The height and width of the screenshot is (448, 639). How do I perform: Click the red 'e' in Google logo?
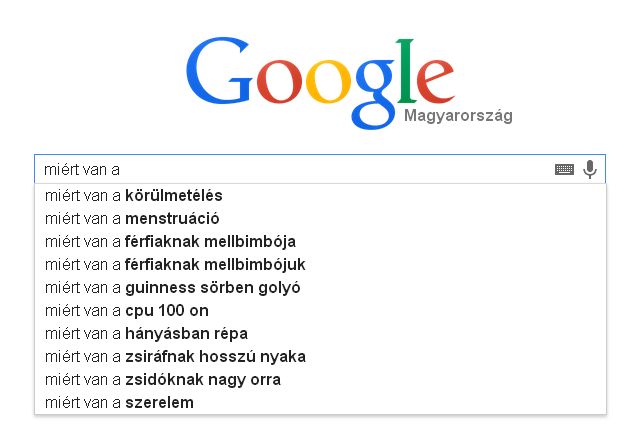(x=435, y=82)
